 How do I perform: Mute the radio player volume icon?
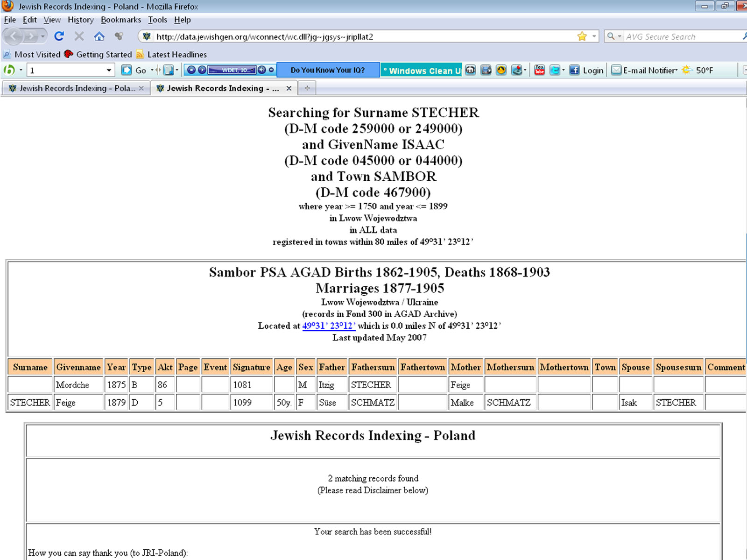click(262, 70)
